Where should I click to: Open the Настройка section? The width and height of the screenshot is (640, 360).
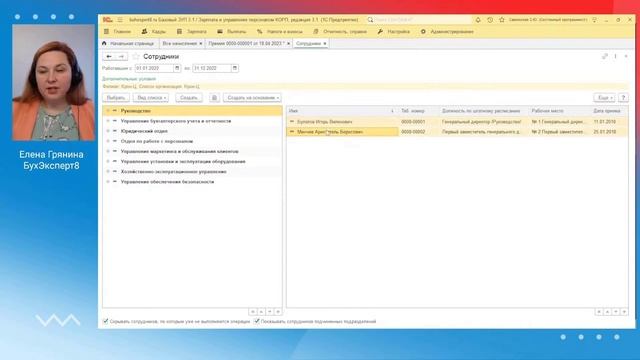394,31
